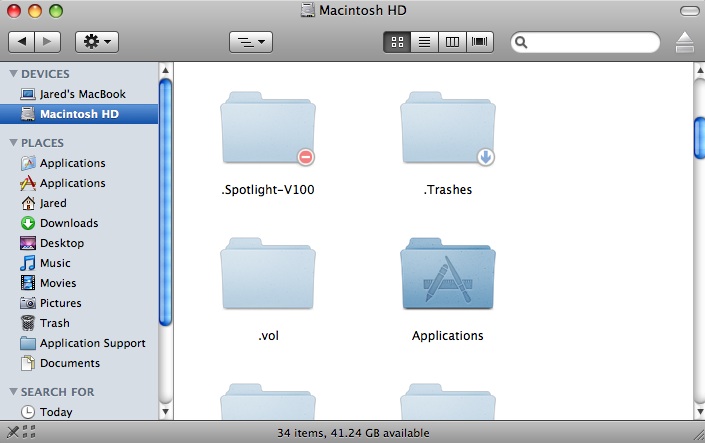The width and height of the screenshot is (705, 443).
Task: Open Pictures in sidebar
Action: (x=79, y=303)
